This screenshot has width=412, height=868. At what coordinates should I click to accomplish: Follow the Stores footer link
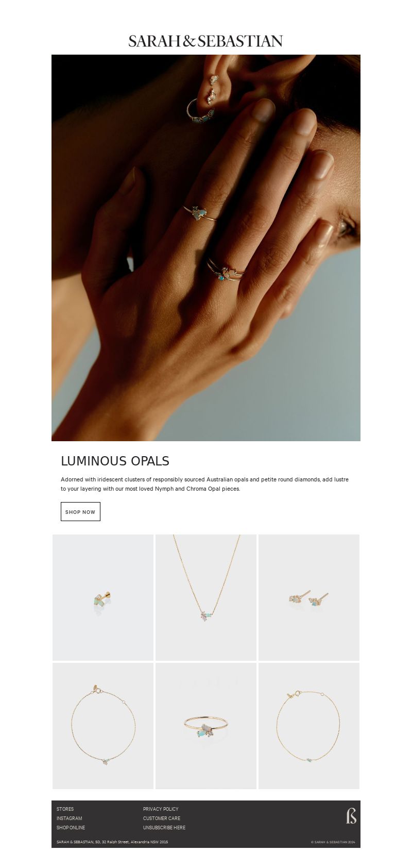coord(65,809)
